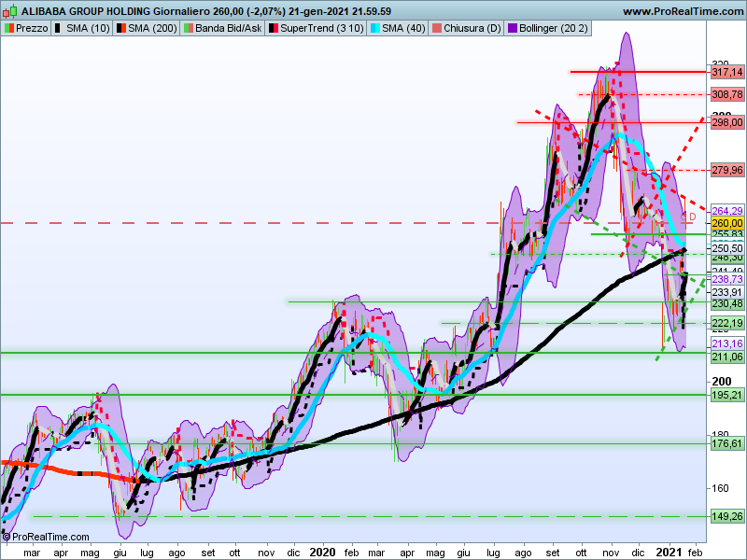The image size is (747, 560).
Task: Click the 233,91 price label
Action: pyautogui.click(x=727, y=292)
